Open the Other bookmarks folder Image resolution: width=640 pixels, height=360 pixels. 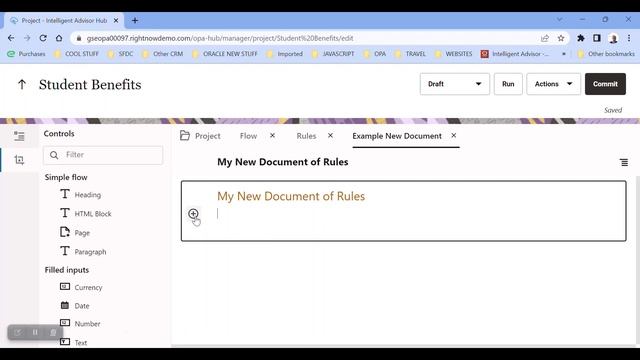pos(606,54)
